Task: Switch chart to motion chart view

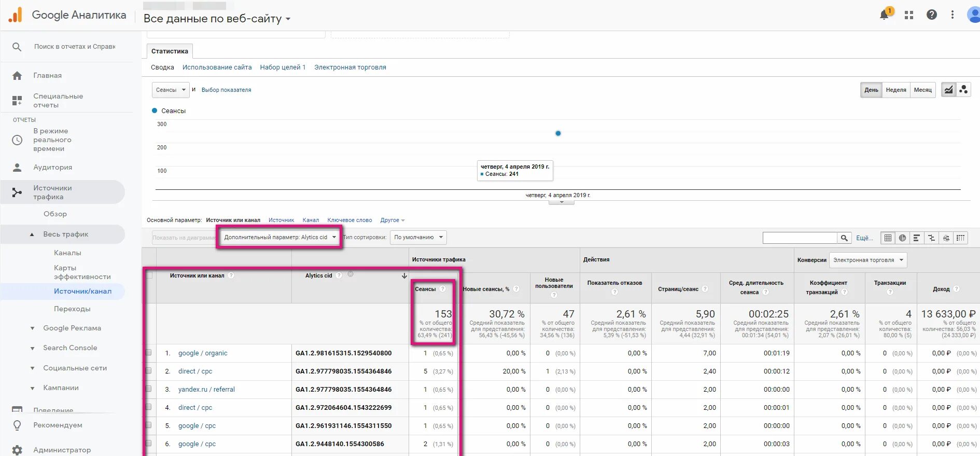Action: [x=963, y=90]
